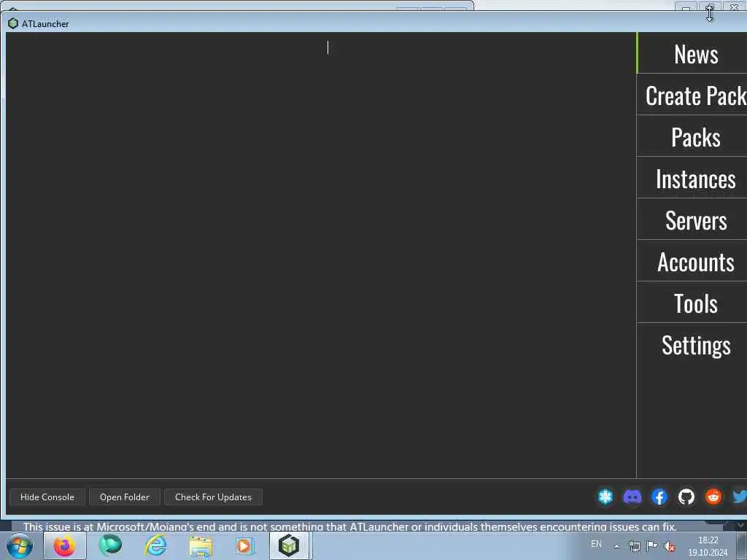Open the clock showing 18:22
747x560 pixels.
(708, 546)
